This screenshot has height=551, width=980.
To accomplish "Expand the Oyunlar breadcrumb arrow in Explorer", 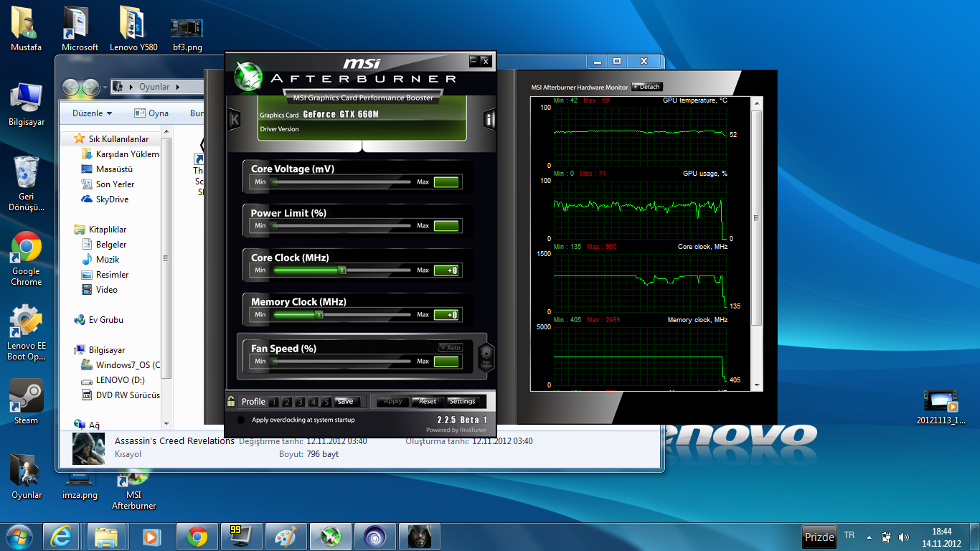I will [178, 88].
